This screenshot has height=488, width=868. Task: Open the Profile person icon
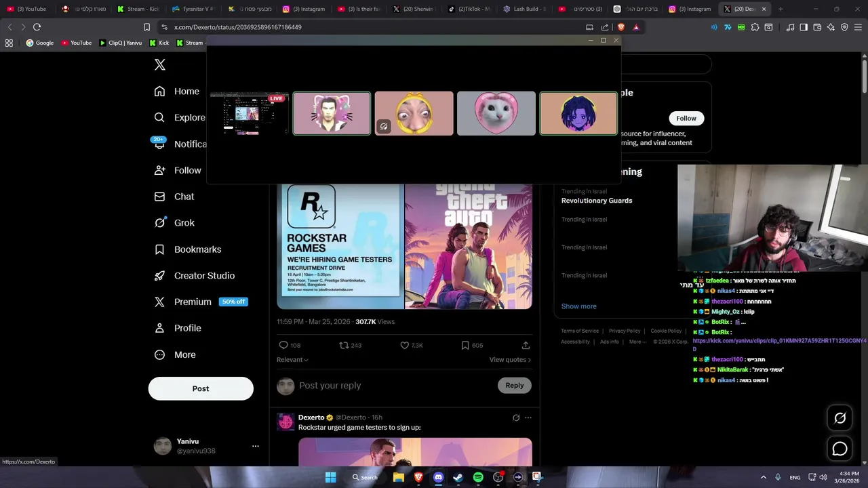tap(159, 328)
